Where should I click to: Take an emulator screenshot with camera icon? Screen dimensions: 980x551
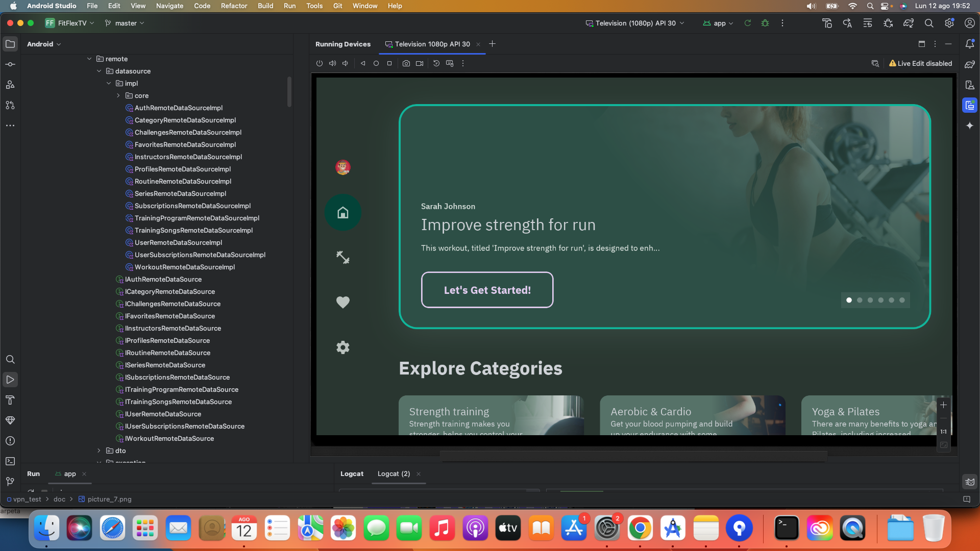coord(406,64)
